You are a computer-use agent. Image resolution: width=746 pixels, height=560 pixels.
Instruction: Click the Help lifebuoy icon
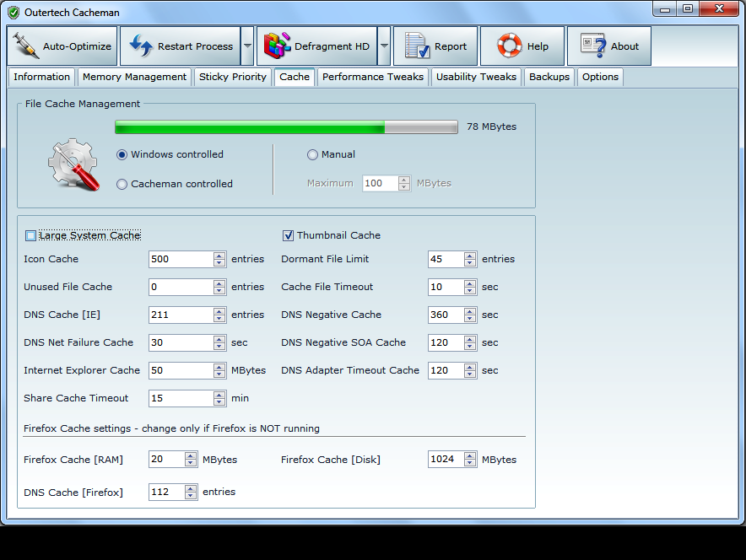509,46
